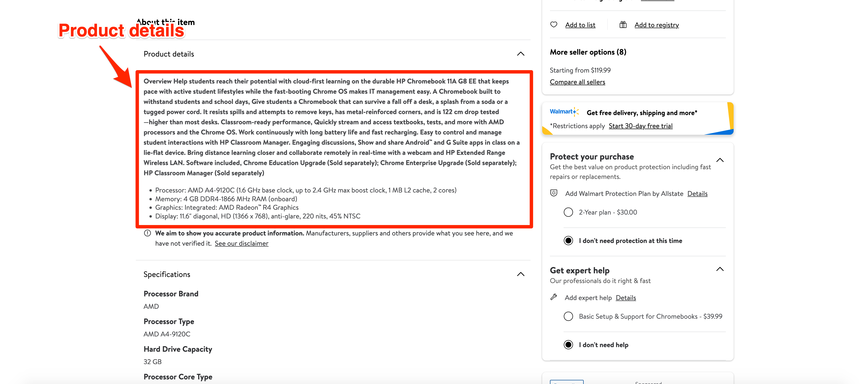The height and width of the screenshot is (384, 868).
Task: Select I don't need help option
Action: [568, 344]
